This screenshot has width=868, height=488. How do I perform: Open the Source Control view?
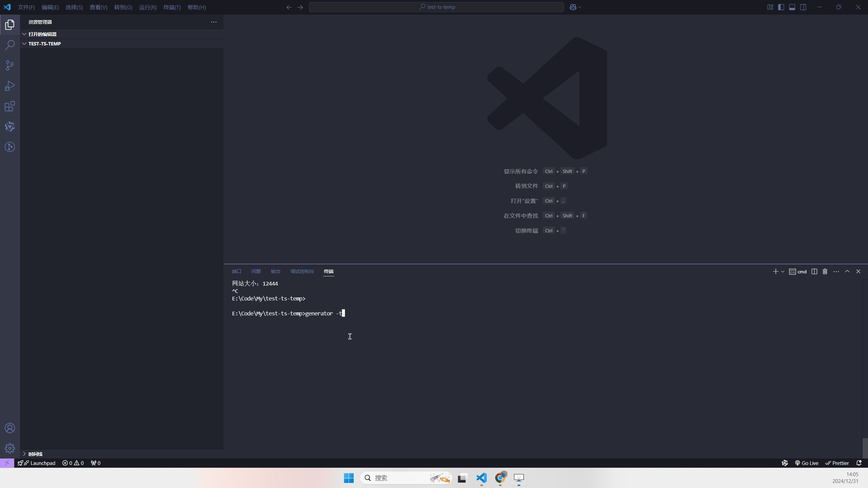(x=10, y=65)
